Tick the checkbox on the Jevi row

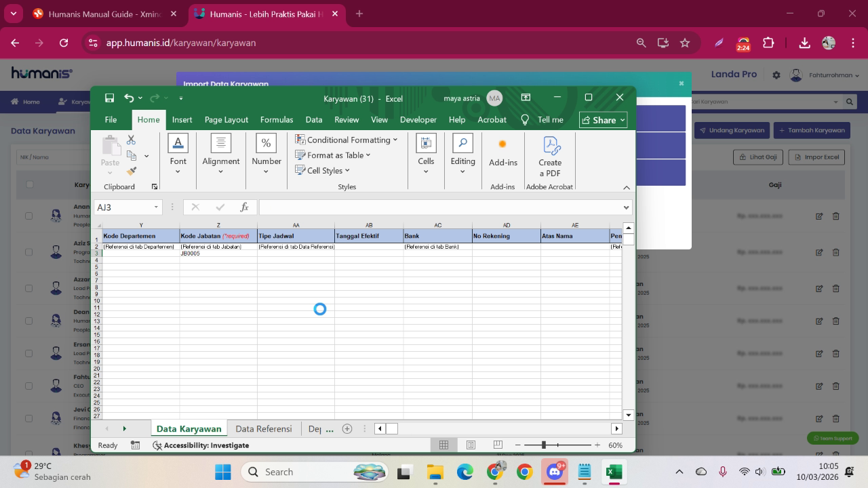[28, 418]
